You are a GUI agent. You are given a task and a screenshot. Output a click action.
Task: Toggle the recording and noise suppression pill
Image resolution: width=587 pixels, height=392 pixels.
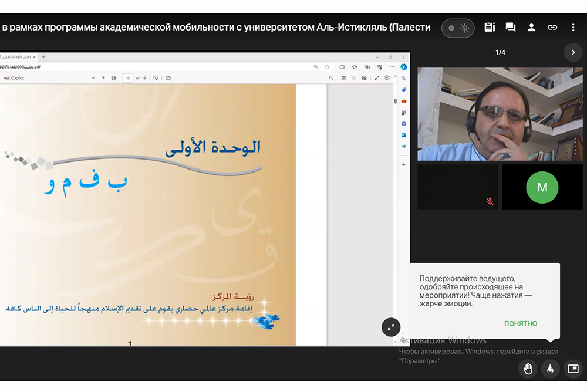point(458,28)
